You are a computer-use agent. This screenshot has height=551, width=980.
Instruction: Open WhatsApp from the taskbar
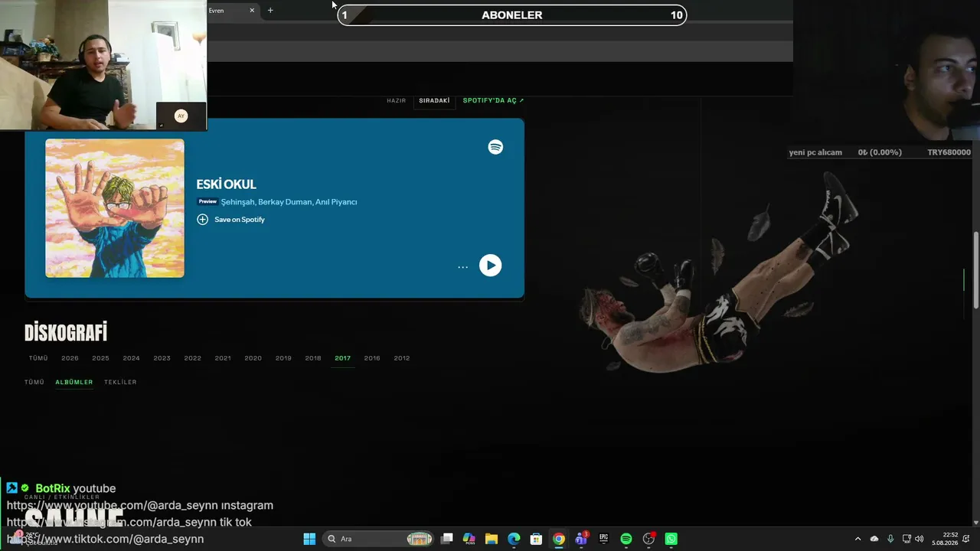[x=671, y=539]
